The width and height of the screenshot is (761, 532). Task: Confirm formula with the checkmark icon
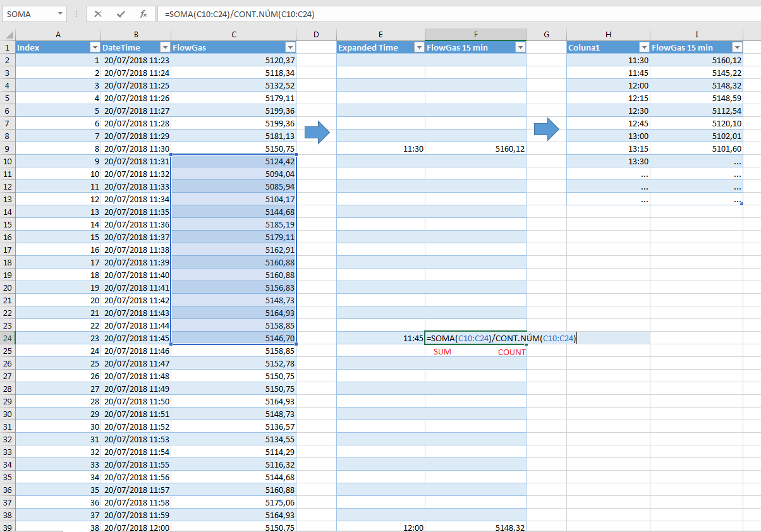click(120, 13)
